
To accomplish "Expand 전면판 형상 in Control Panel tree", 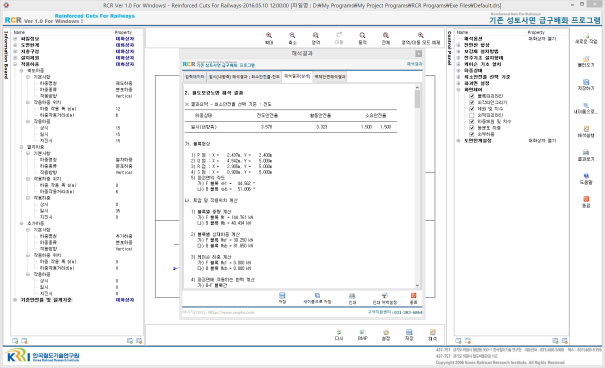I will [x=458, y=45].
